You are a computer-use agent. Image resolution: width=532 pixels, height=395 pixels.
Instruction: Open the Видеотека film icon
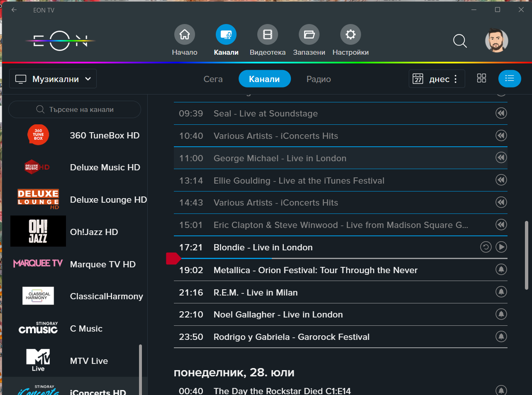tap(268, 34)
